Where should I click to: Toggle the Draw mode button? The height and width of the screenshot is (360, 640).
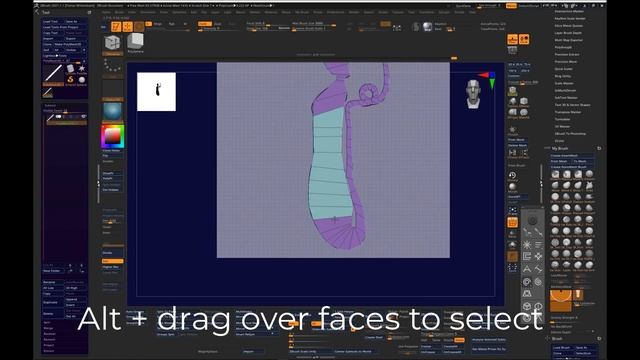tap(128, 27)
